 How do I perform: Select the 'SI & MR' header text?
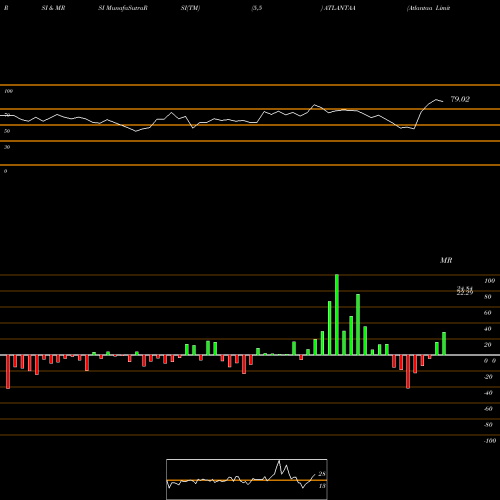(53, 8)
